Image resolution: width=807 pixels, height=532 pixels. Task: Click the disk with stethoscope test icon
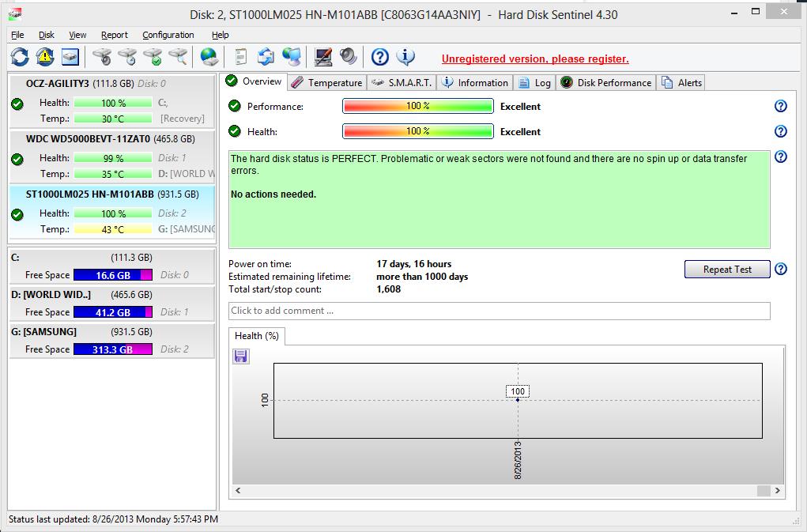tap(102, 57)
